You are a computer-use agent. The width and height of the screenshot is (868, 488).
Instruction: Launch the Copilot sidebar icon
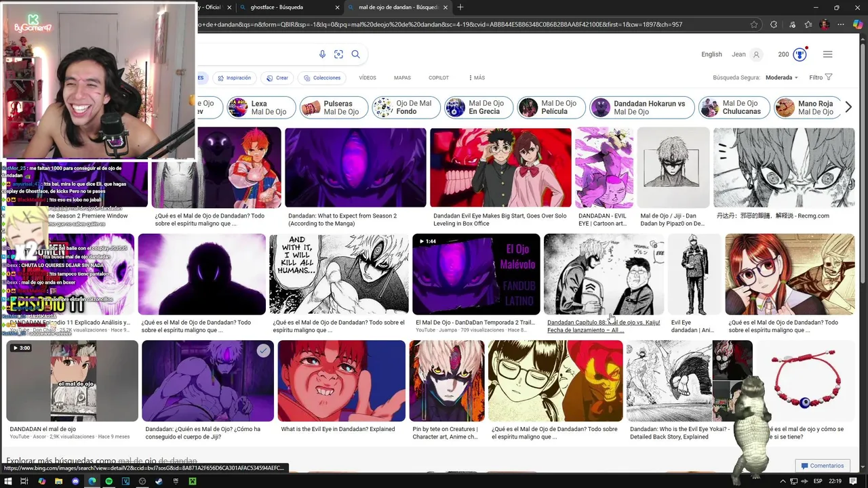pos(858,24)
